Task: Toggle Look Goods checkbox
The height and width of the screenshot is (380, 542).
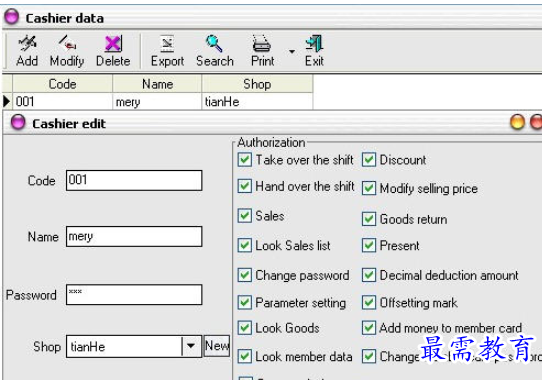Action: 245,328
